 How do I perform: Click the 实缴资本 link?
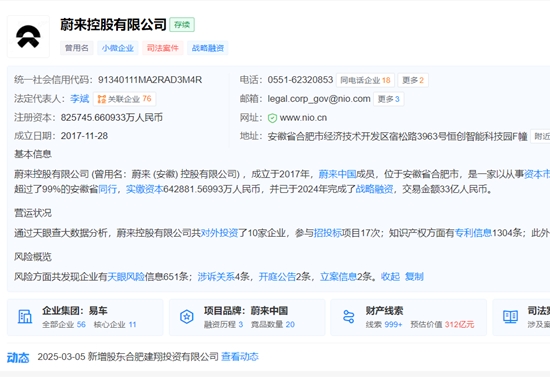pyautogui.click(x=145, y=189)
